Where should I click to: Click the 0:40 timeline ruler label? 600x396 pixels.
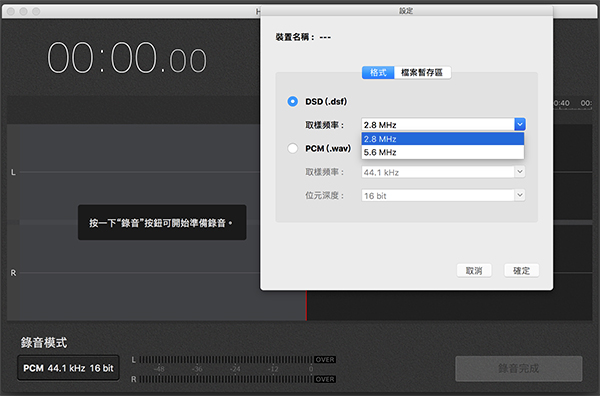pyautogui.click(x=561, y=103)
